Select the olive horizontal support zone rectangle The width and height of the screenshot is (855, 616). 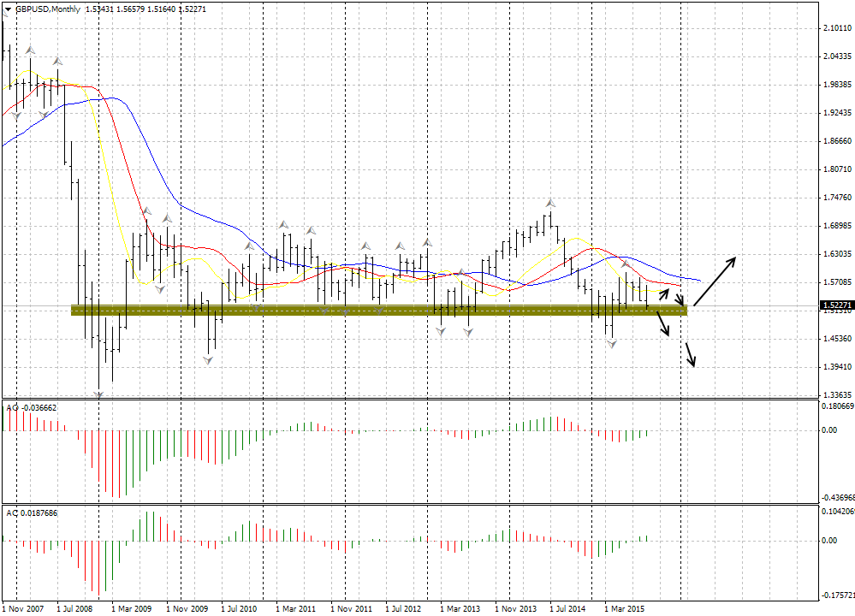point(377,310)
